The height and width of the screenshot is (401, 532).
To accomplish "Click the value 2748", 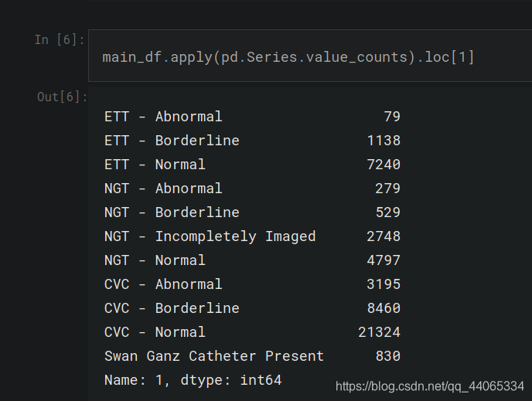I will 384,236.
